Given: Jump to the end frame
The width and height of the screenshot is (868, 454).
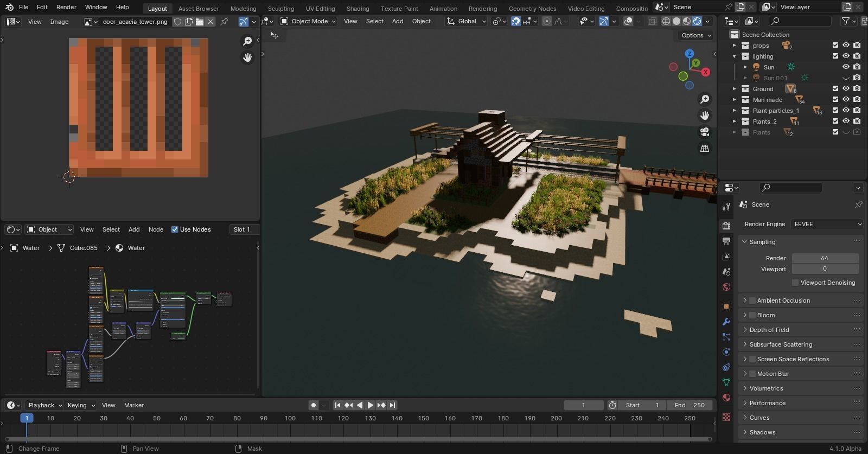Looking at the screenshot, I should pos(392,405).
